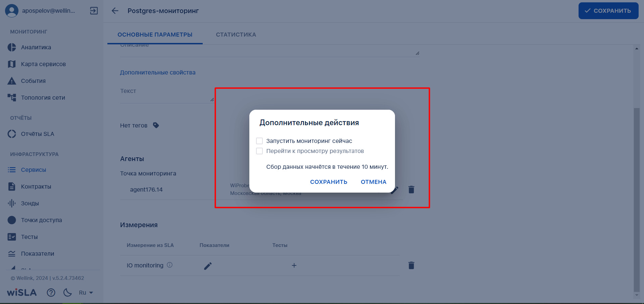Image resolution: width=644 pixels, height=304 pixels.
Task: Toggle dark mode moon icon
Action: [x=67, y=293]
